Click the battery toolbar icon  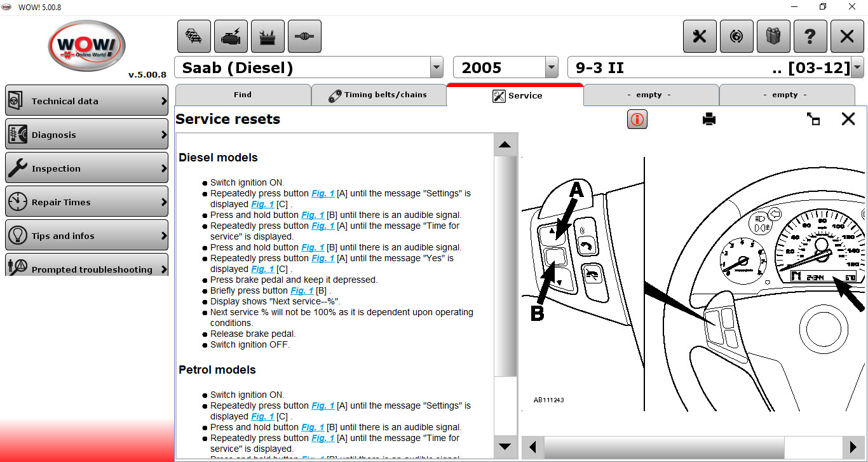point(268,36)
